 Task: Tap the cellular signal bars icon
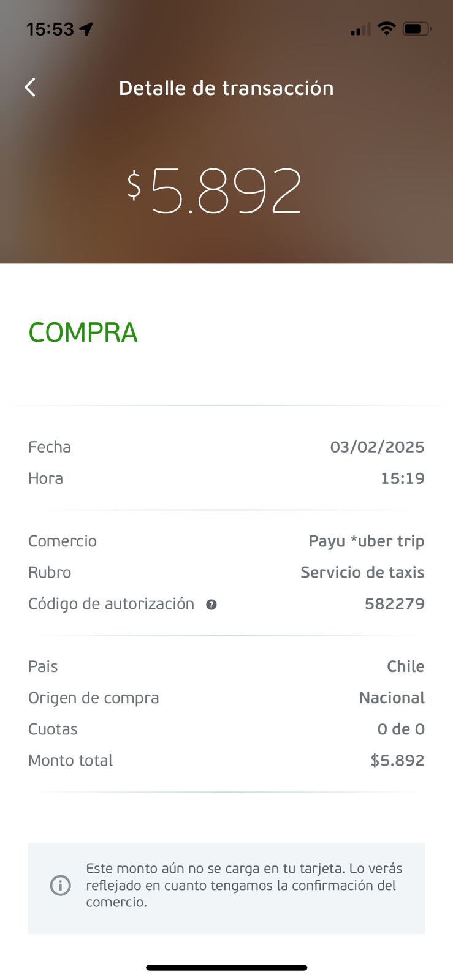click(x=360, y=29)
